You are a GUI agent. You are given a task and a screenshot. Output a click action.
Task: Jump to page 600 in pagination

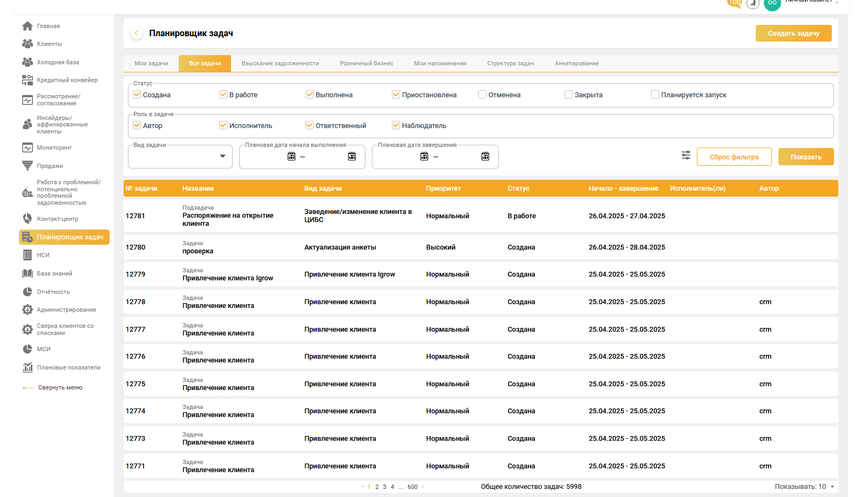click(x=412, y=487)
